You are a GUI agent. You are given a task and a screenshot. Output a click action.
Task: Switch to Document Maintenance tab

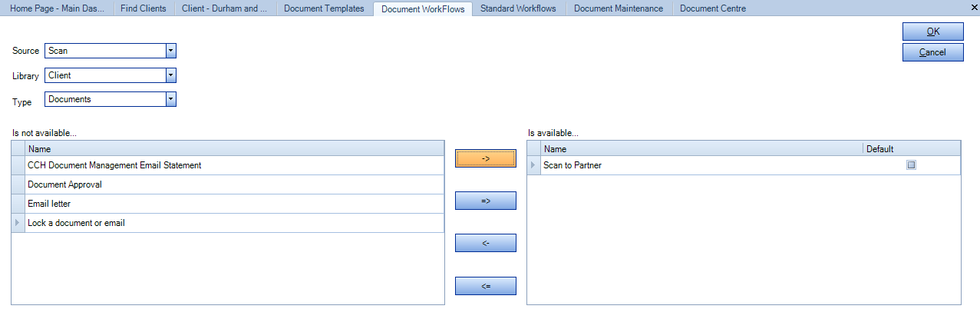click(619, 8)
